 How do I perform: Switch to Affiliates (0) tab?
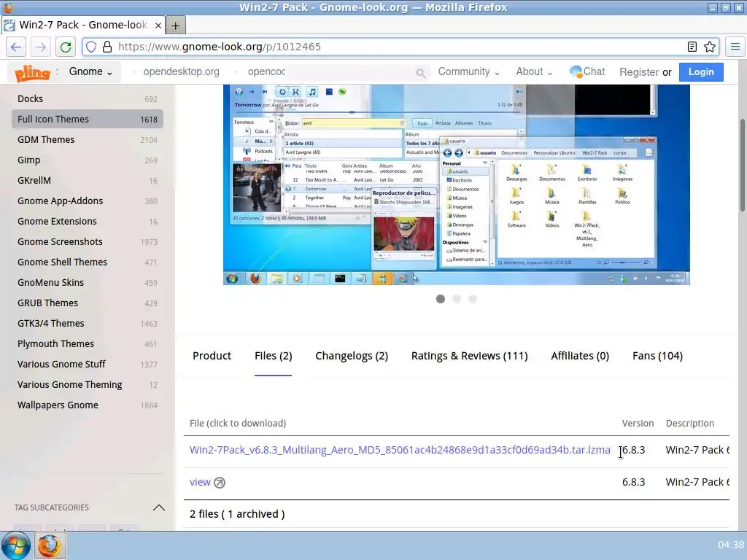click(x=580, y=356)
